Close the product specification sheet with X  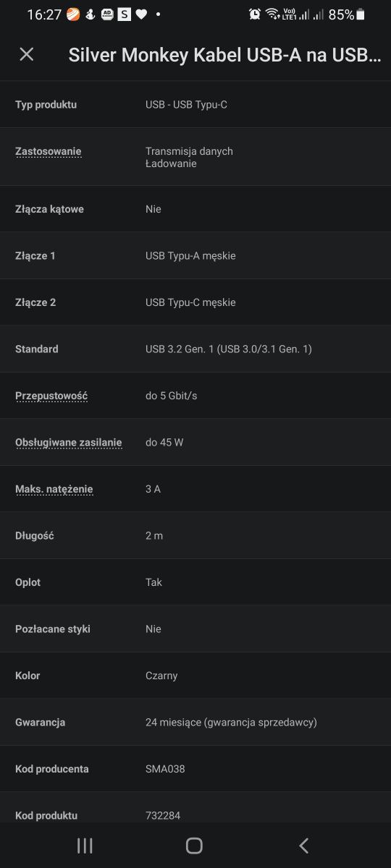coord(27,54)
